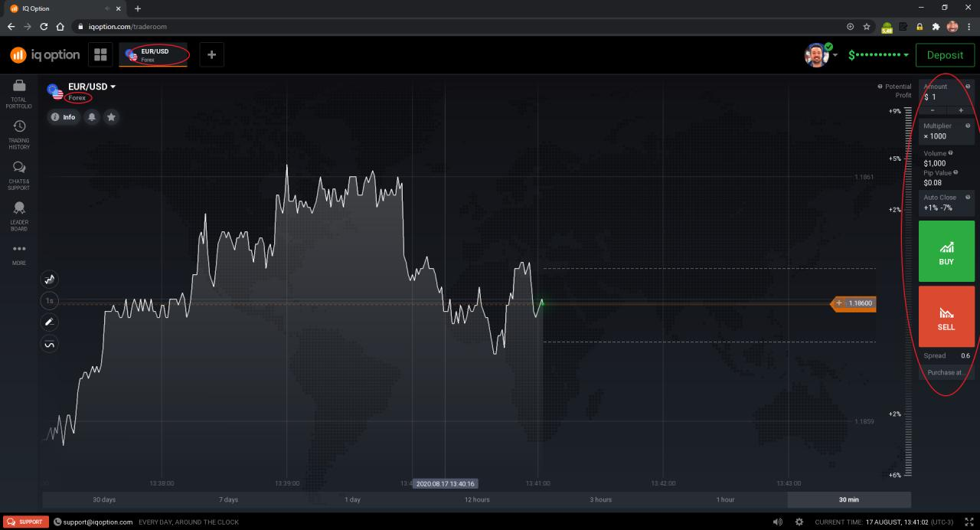Viewport: 980px width, 530px height.
Task: Click the Auto Close help question icon
Action: coord(968,198)
